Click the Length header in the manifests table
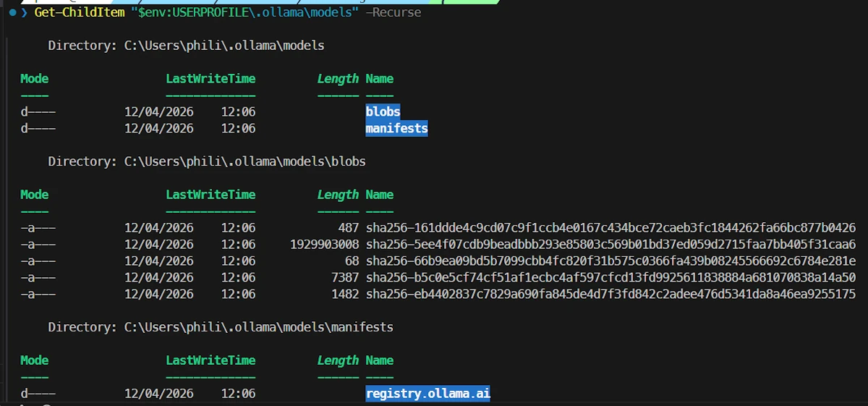This screenshot has width=868, height=406. tap(338, 360)
